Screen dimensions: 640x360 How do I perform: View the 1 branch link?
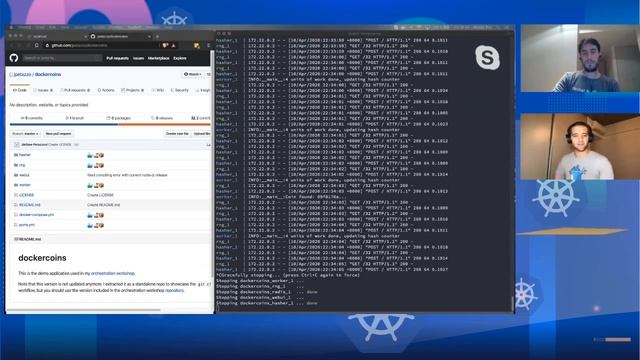point(75,118)
